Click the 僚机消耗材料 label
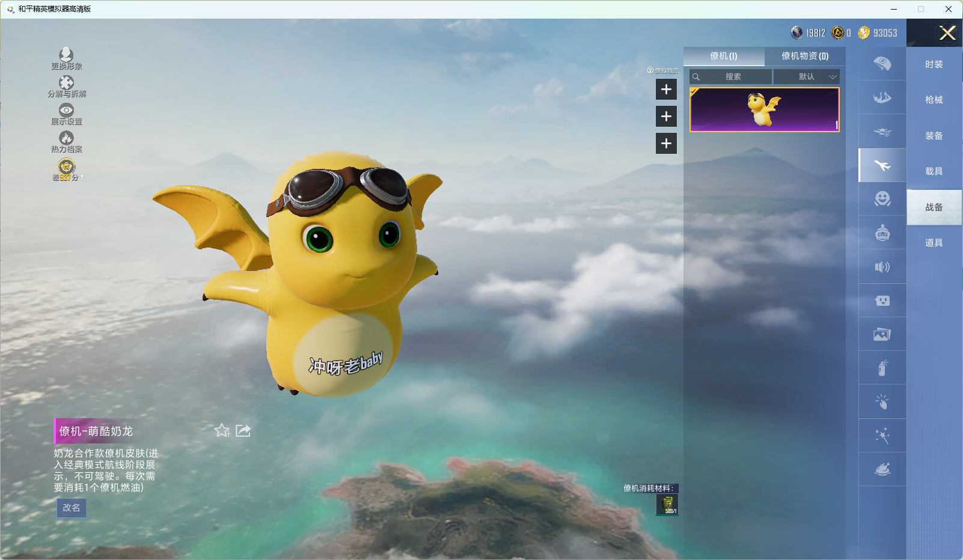 tap(649, 488)
